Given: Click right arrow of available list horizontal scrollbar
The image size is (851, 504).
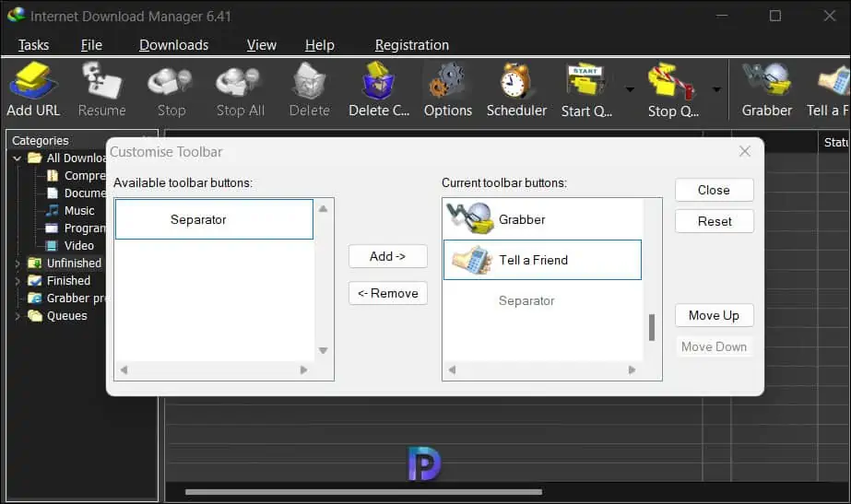Looking at the screenshot, I should pos(304,370).
